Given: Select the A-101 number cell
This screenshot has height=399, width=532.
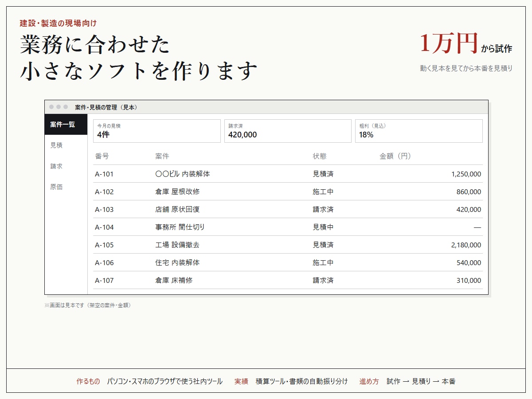Looking at the screenshot, I should 104,174.
